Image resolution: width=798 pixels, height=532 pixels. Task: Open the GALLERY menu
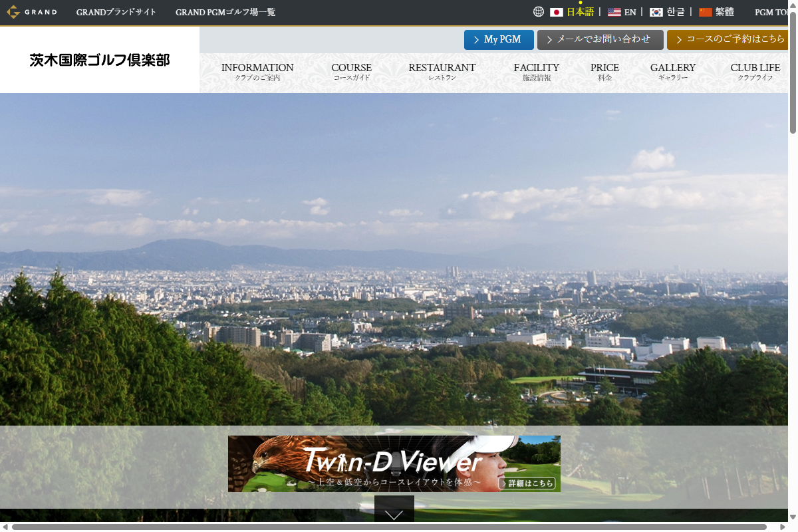click(x=673, y=72)
